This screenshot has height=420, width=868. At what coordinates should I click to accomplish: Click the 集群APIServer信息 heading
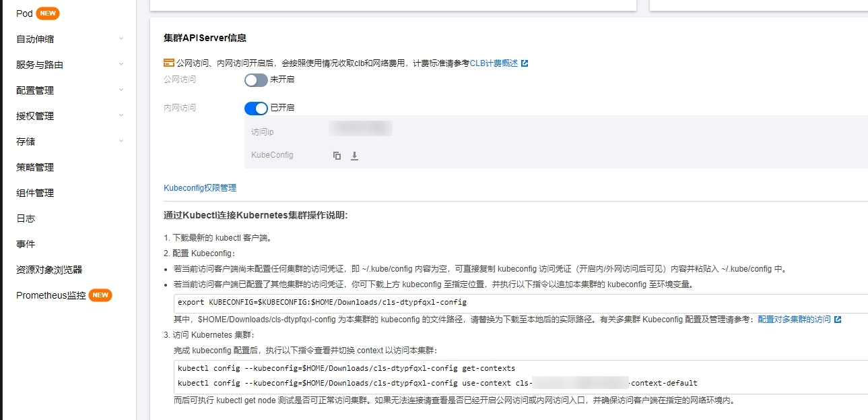205,38
